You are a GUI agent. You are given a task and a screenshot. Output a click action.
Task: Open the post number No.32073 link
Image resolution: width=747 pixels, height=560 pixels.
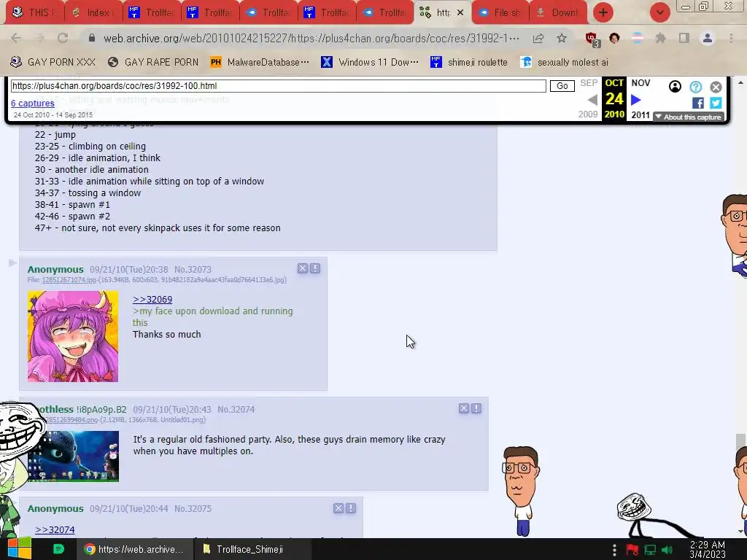point(193,270)
